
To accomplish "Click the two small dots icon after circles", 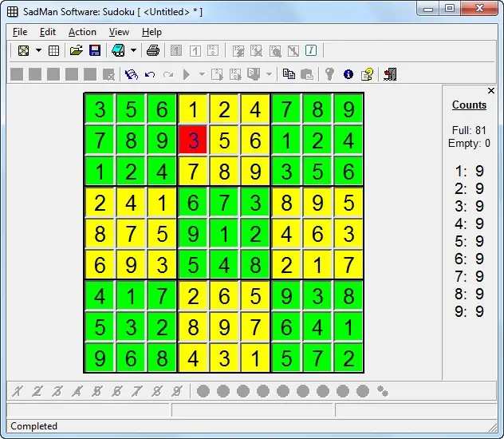I will pyautogui.click(x=383, y=391).
